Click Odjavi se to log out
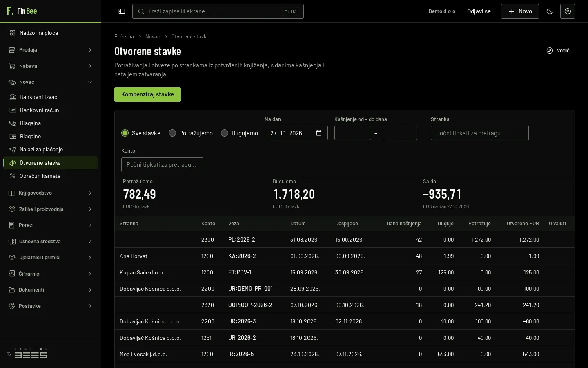588x368 pixels. click(479, 11)
